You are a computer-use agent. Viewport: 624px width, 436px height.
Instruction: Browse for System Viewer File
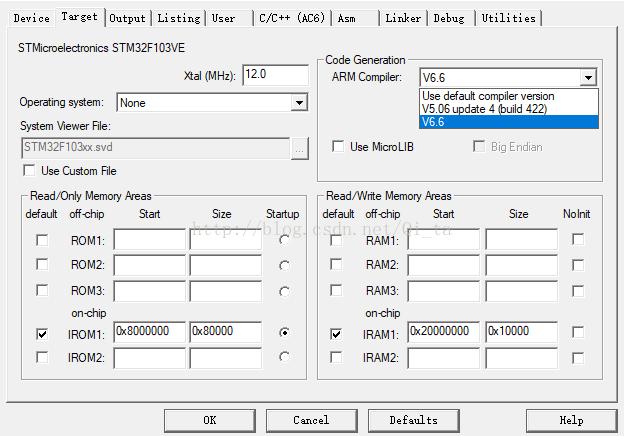click(300, 149)
